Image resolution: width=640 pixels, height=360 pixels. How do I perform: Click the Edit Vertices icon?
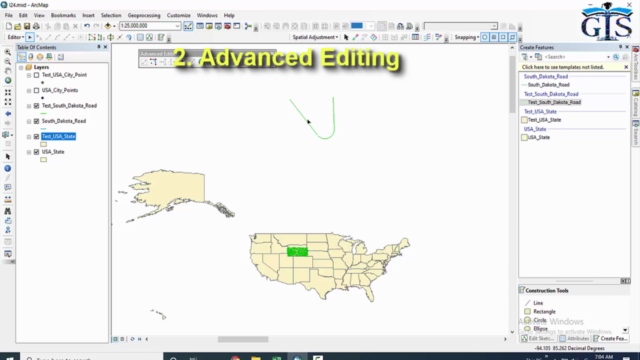92,37
